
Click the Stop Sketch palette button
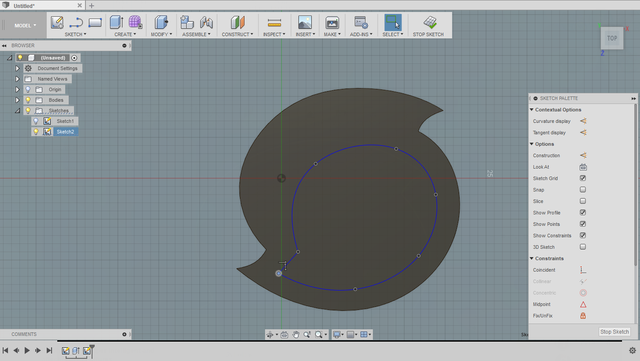click(614, 332)
